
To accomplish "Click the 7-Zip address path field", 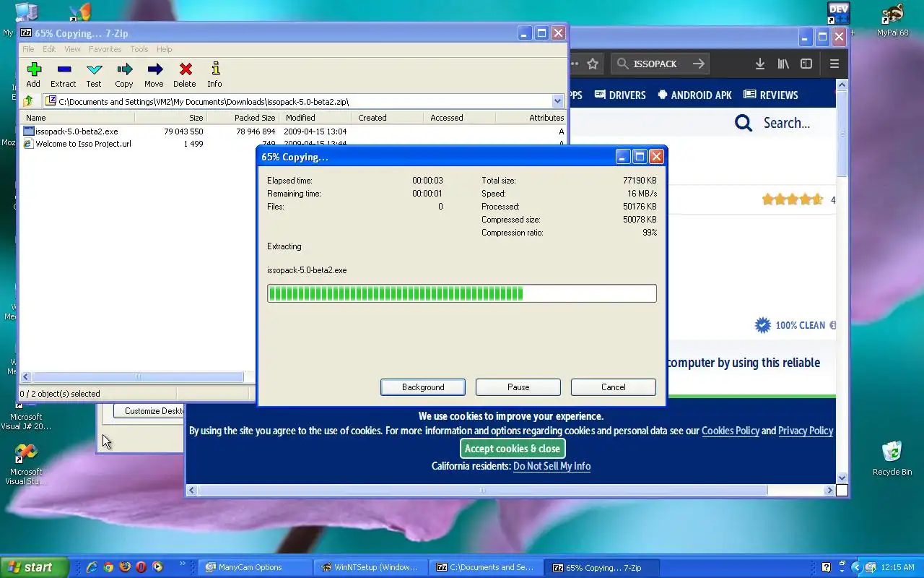I will (297, 101).
